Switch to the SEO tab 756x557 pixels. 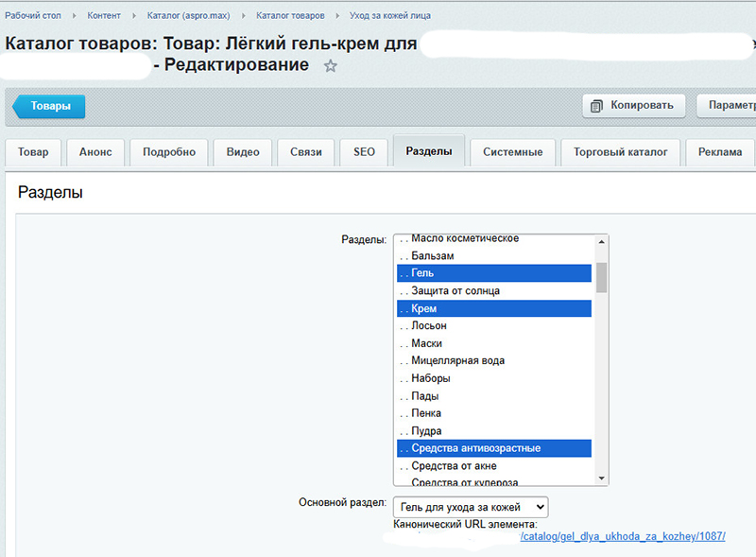364,152
